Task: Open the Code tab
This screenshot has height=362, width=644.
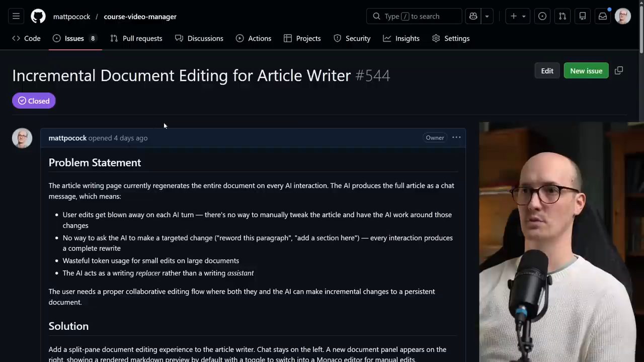Action: (x=27, y=38)
